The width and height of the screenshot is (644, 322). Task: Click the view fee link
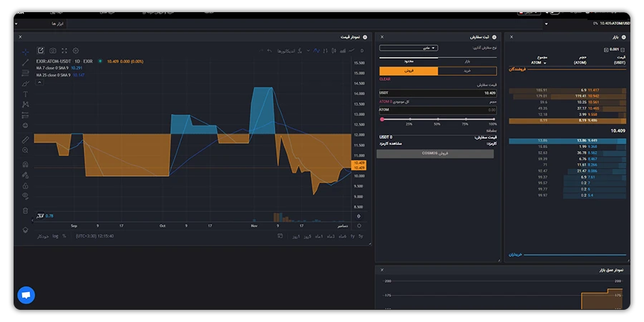(390, 144)
